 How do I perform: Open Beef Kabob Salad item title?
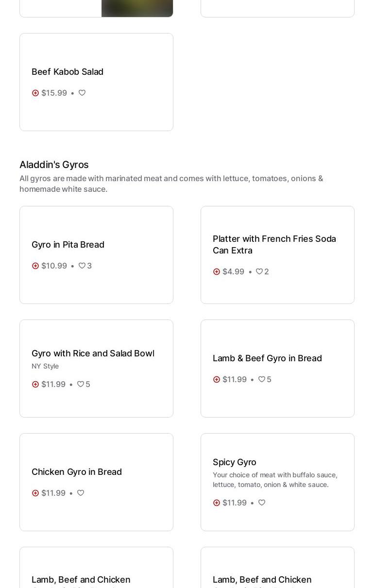coord(68,72)
